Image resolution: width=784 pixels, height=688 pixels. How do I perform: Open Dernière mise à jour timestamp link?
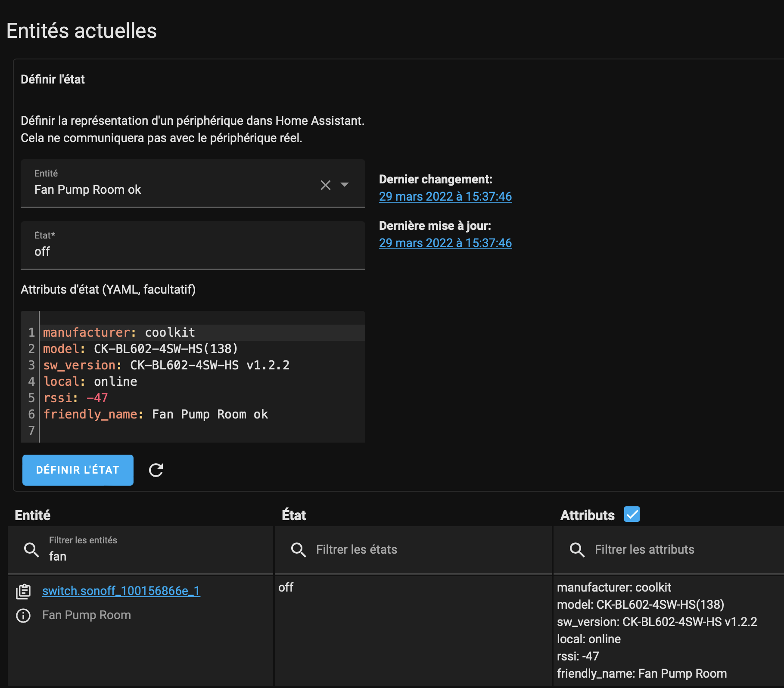pyautogui.click(x=445, y=243)
